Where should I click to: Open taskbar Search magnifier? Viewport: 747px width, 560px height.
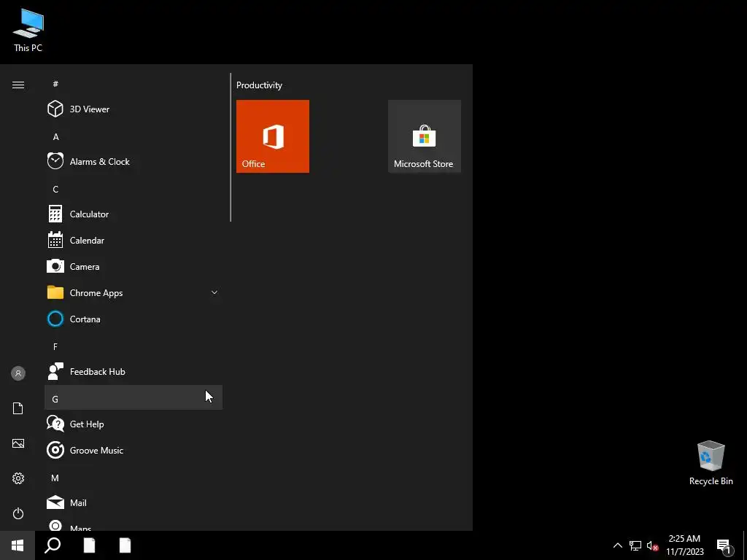pos(53,545)
